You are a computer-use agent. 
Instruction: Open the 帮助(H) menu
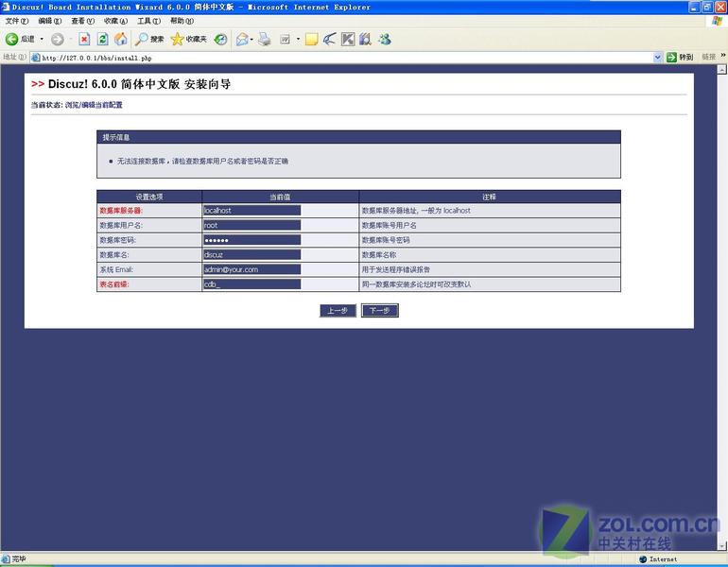point(182,21)
